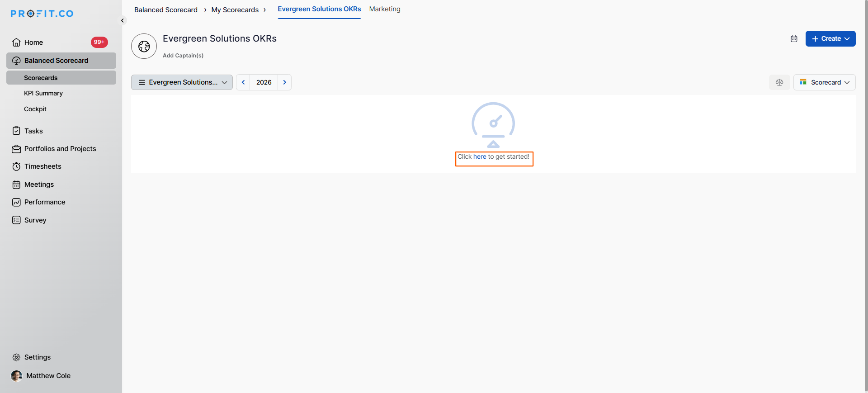
Task: Click Add Captain(s) link
Action: click(x=183, y=56)
